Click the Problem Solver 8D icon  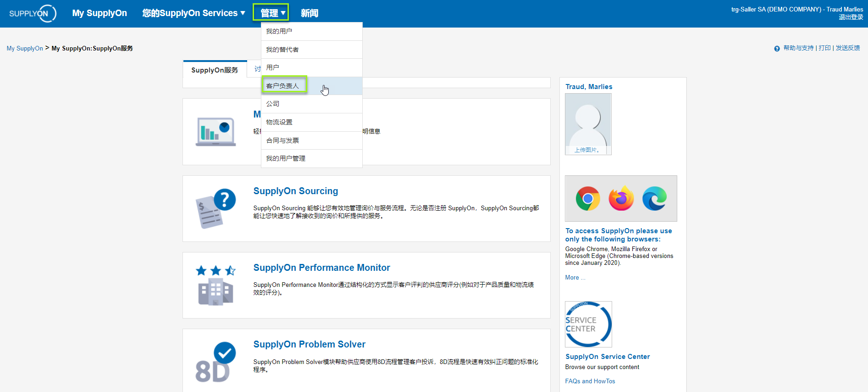coord(216,362)
